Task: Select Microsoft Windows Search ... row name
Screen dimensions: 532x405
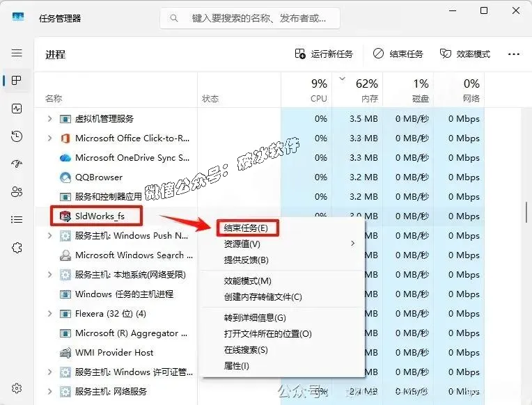Action: (x=134, y=255)
